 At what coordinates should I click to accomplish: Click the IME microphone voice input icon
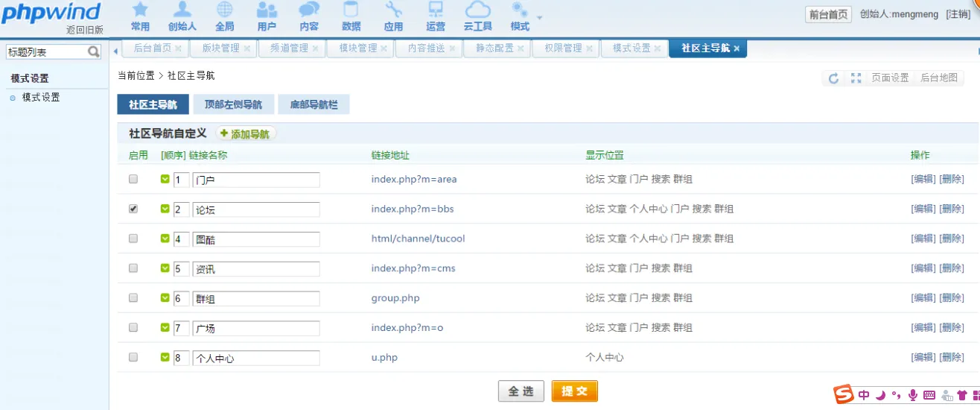(x=913, y=395)
